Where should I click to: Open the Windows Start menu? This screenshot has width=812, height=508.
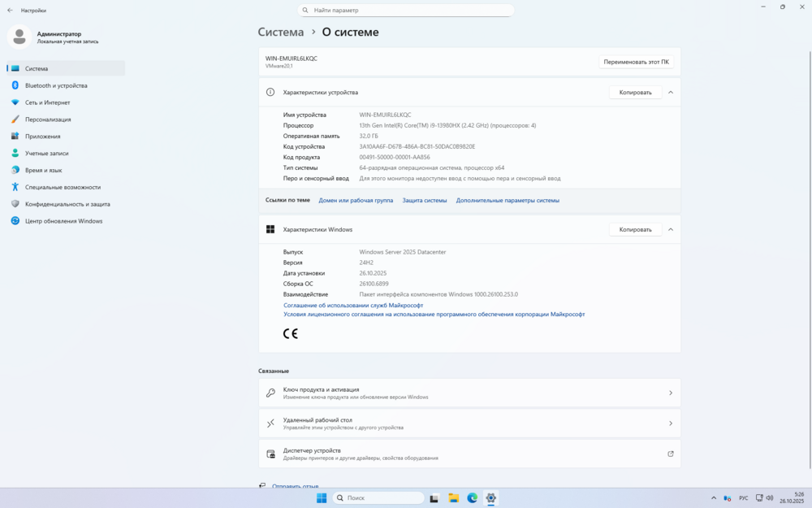(x=322, y=497)
